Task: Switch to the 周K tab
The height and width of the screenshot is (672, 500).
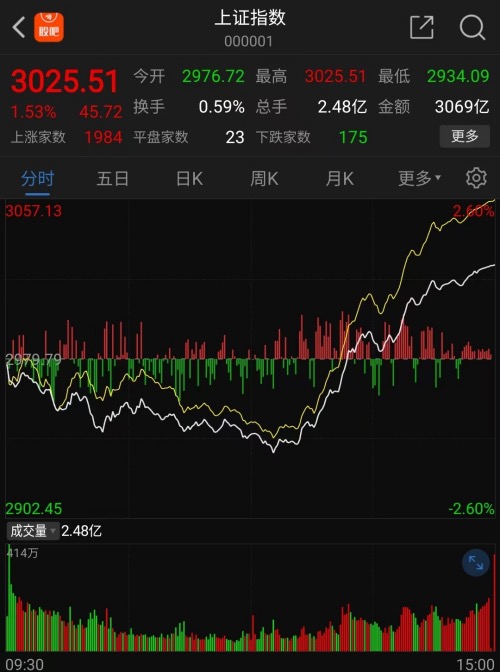Action: point(264,178)
